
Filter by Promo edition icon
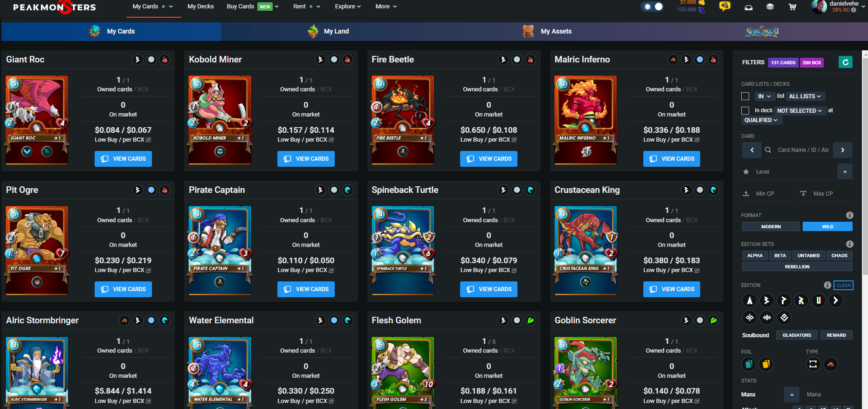pos(784,300)
